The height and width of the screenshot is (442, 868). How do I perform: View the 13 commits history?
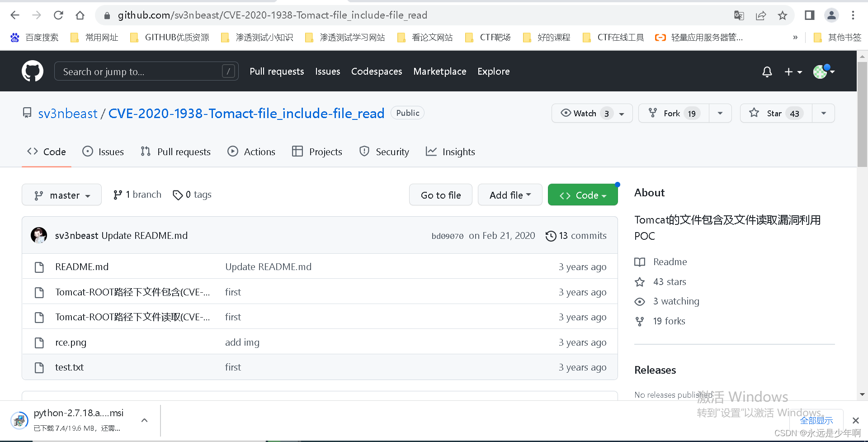coord(576,236)
